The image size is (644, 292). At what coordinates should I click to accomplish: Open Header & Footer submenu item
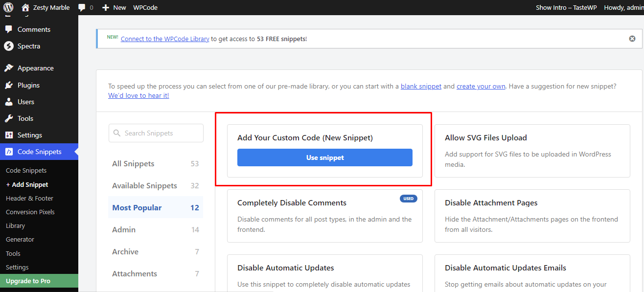point(29,198)
